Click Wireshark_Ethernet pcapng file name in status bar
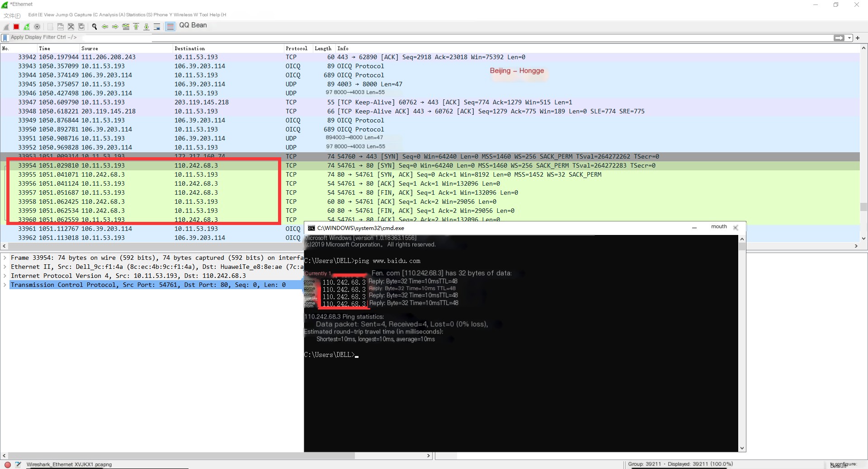Viewport: 868px width, 469px height. click(x=69, y=464)
